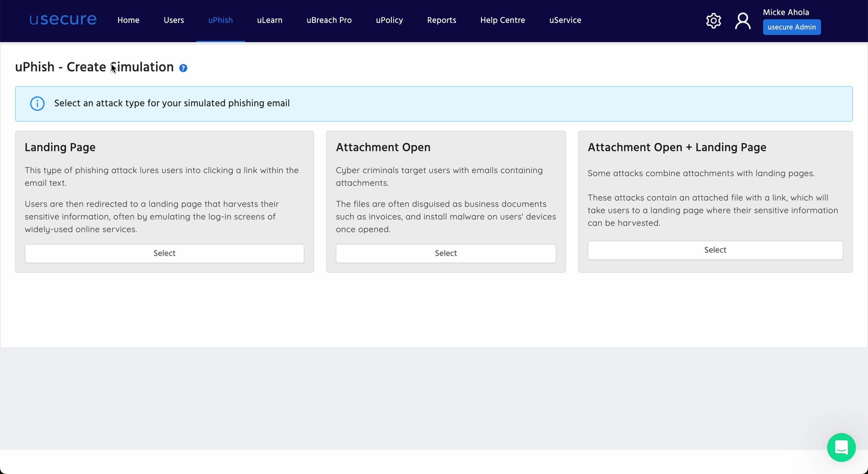
Task: Click 'This type of phishing attack' description
Action: coord(162,177)
